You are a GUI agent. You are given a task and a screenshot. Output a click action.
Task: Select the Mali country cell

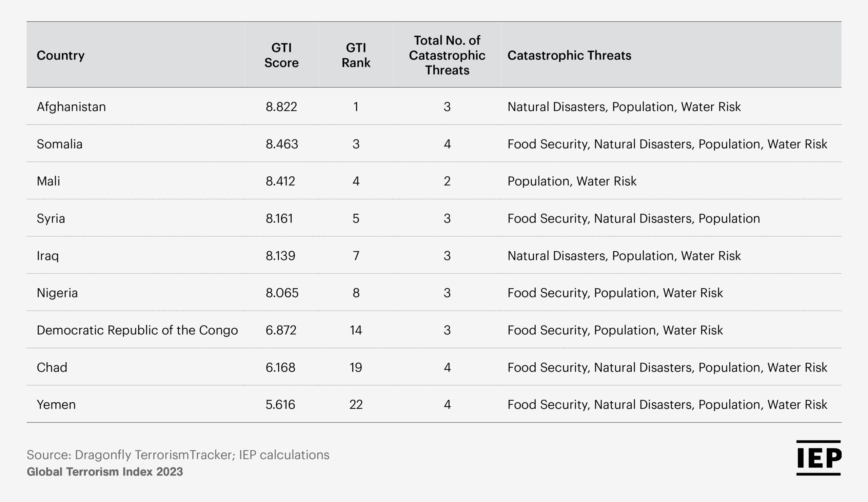[x=48, y=181]
